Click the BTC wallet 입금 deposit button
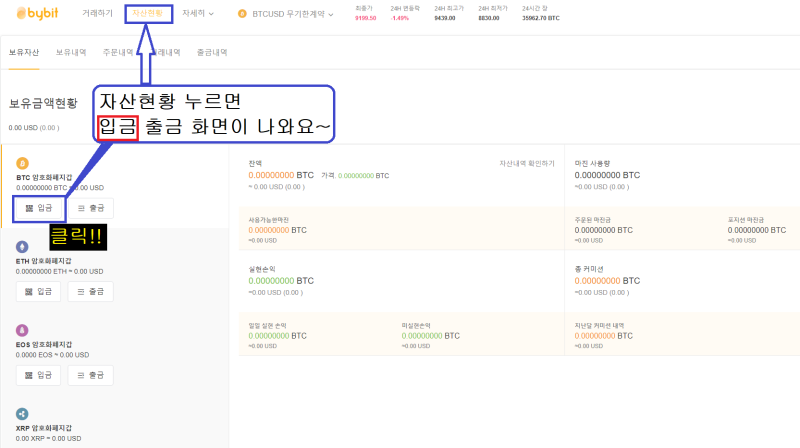 point(39,208)
